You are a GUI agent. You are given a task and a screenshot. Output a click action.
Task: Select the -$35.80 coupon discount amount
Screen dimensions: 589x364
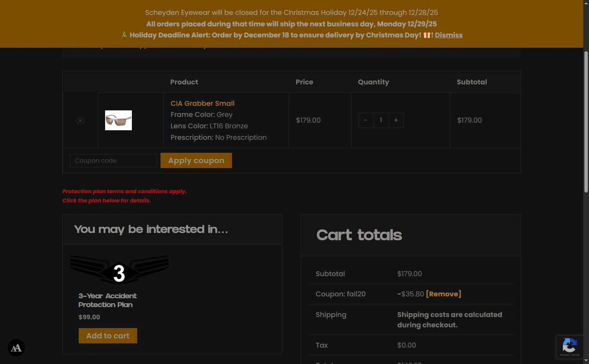click(411, 294)
